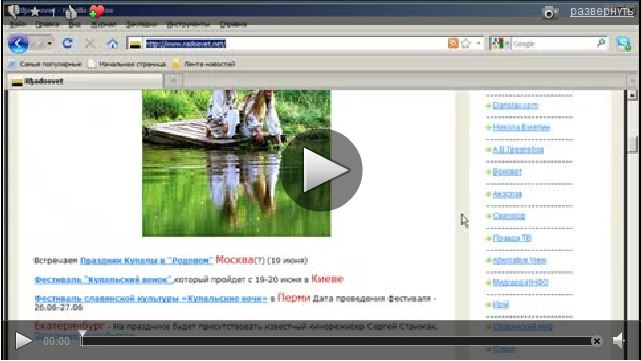Click the timeline position marker
The height and width of the screenshot is (361, 641).
(82, 334)
